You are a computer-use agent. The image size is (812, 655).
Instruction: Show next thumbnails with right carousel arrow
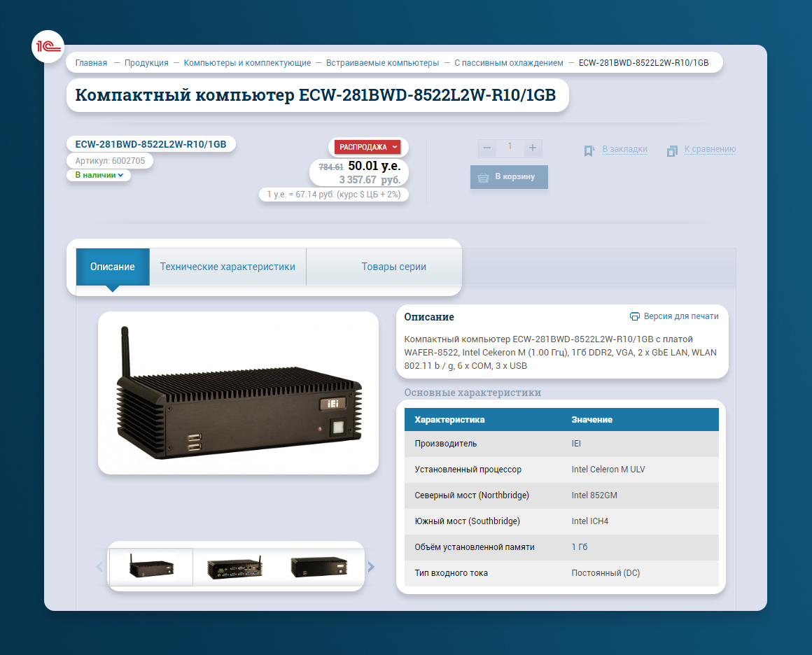[371, 566]
